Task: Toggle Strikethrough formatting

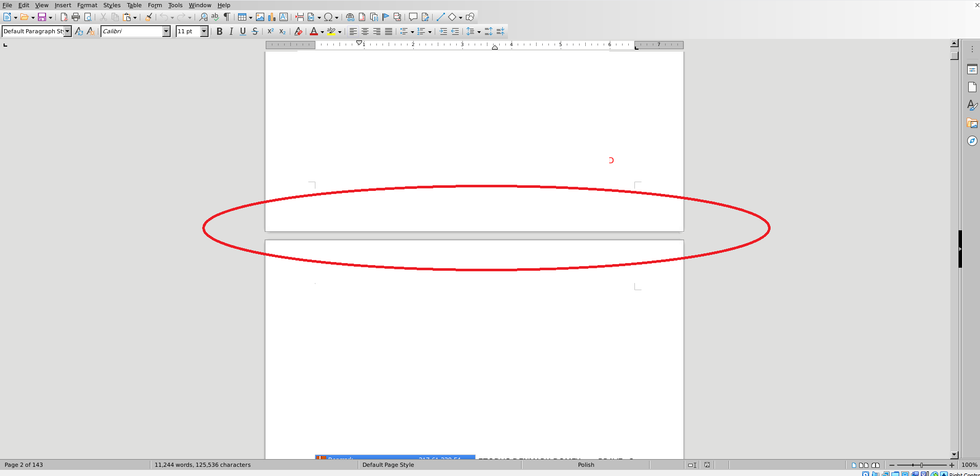Action: coord(255,31)
